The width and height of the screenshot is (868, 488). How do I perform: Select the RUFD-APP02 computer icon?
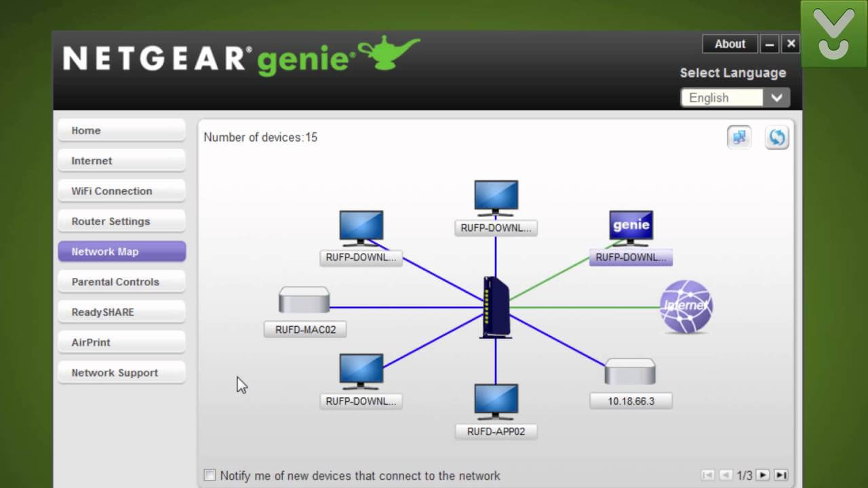coord(496,402)
